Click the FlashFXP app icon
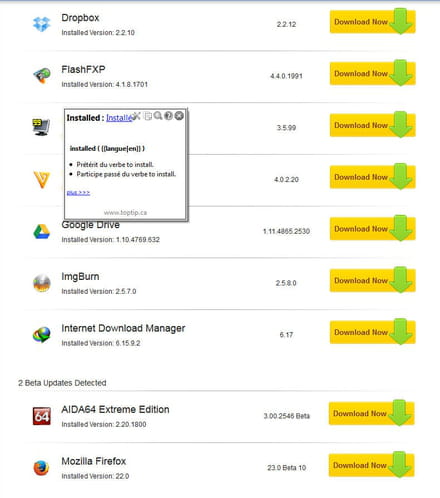 point(42,76)
